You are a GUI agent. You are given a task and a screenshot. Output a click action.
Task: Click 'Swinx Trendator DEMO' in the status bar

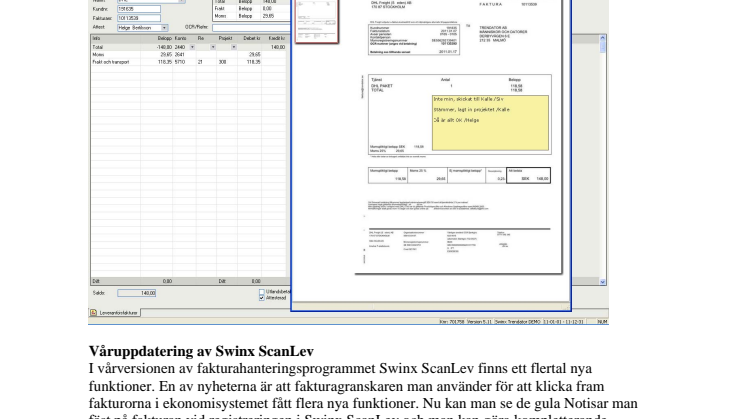518,322
